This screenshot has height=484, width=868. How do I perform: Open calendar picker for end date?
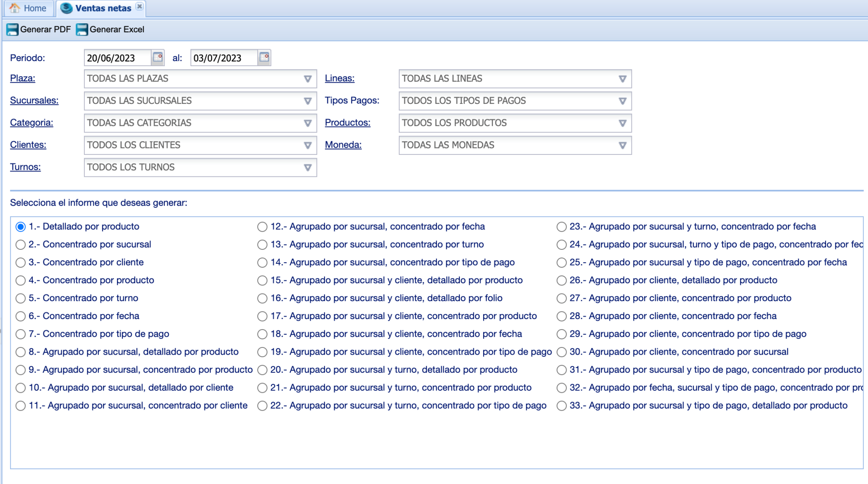pos(264,57)
